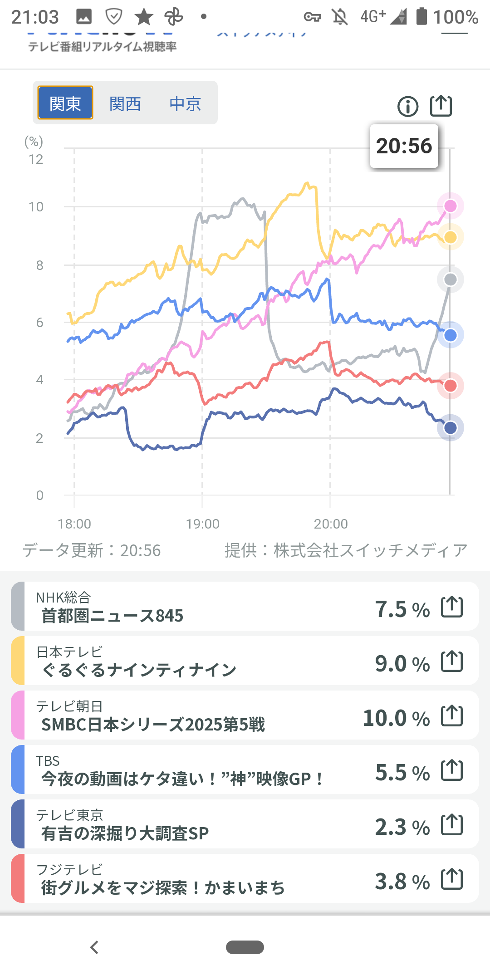Screen dimensions: 490x980
Task: Tap the Android home gesture pill
Action: [x=245, y=947]
